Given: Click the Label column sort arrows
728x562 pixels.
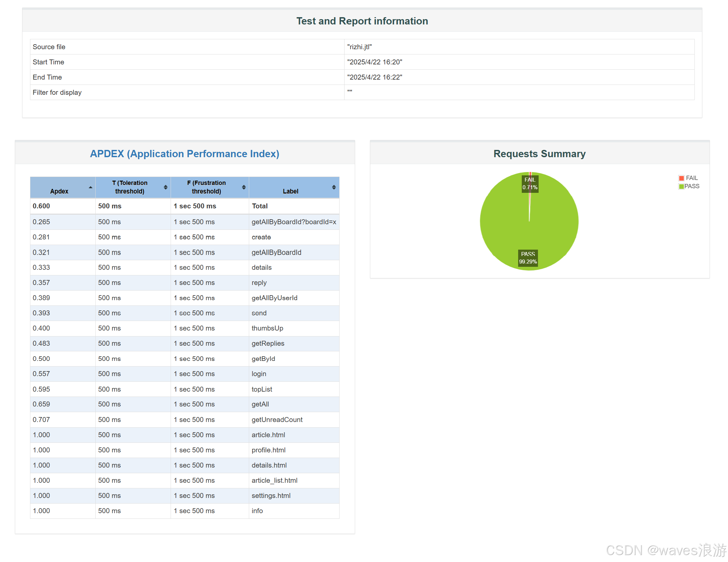Looking at the screenshot, I should (x=334, y=188).
